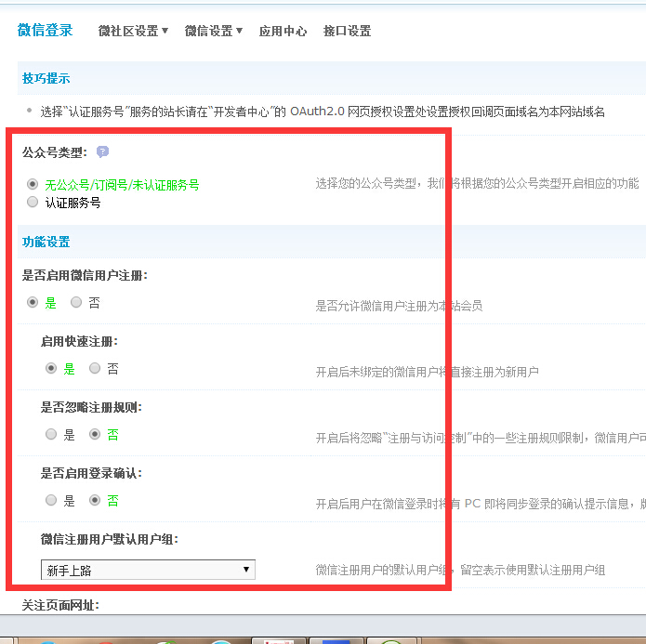Expand the 微信设置 menu

[214, 31]
